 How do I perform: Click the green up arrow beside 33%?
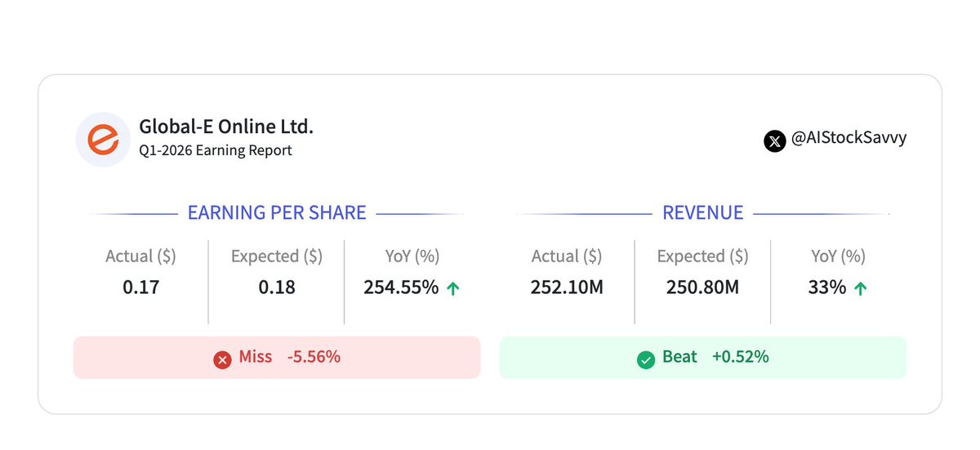[859, 288]
